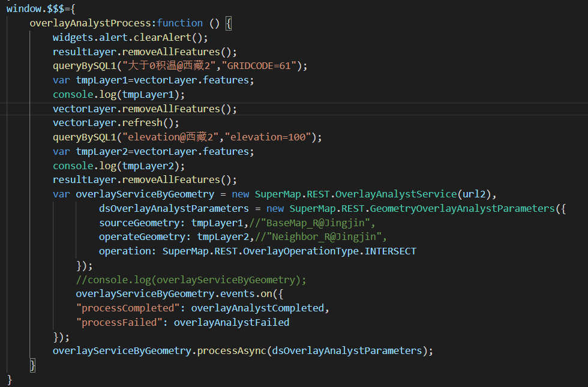Click 'GeometryOverlayAnalystParameters' text
The width and height of the screenshot is (588, 387).
[462, 209]
